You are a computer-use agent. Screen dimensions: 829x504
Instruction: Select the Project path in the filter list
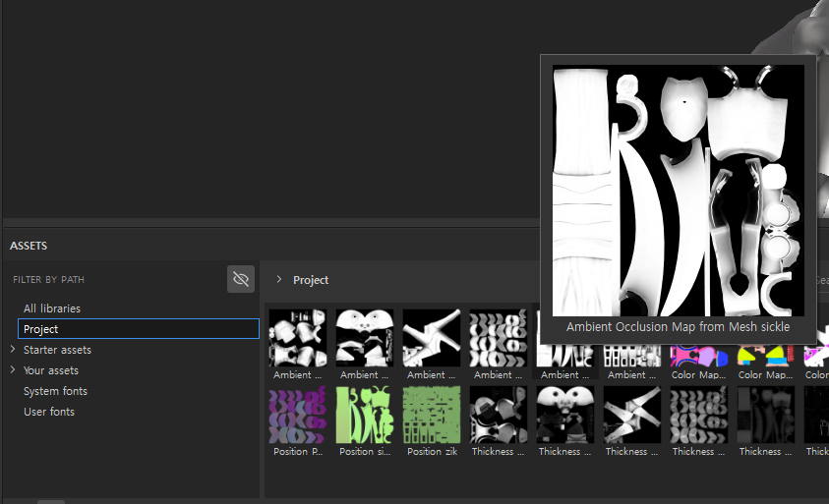point(41,329)
